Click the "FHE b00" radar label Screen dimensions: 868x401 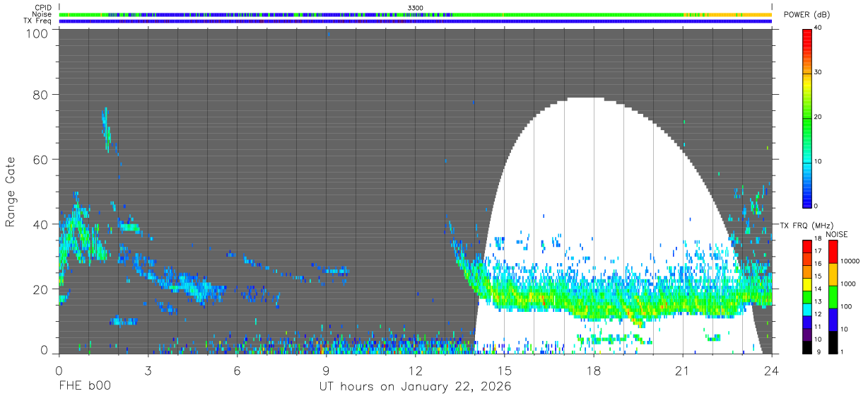[84, 387]
